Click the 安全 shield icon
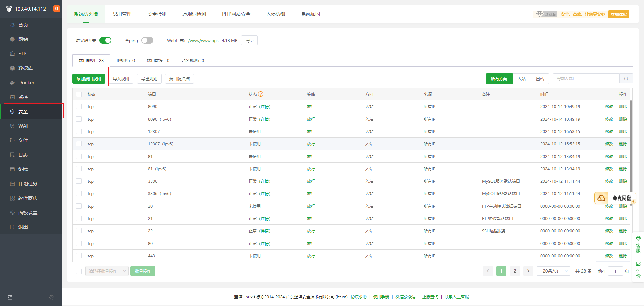 tap(12, 112)
